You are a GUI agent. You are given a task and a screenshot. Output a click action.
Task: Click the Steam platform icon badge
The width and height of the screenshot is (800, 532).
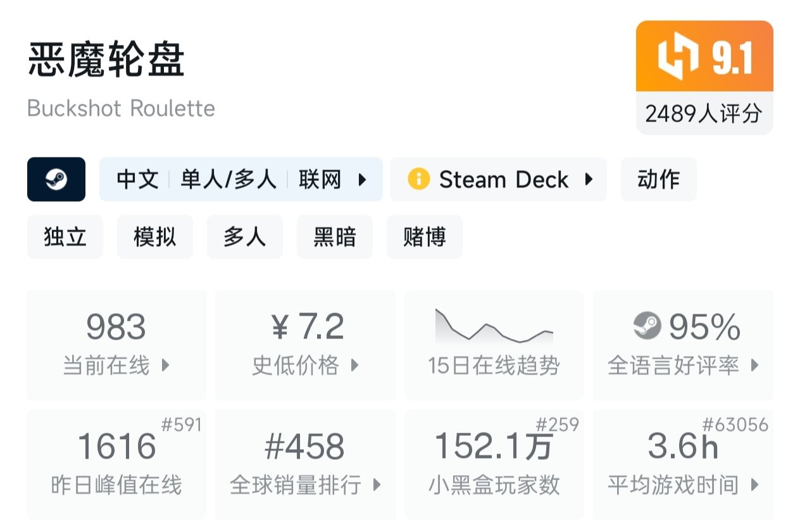coord(56,180)
